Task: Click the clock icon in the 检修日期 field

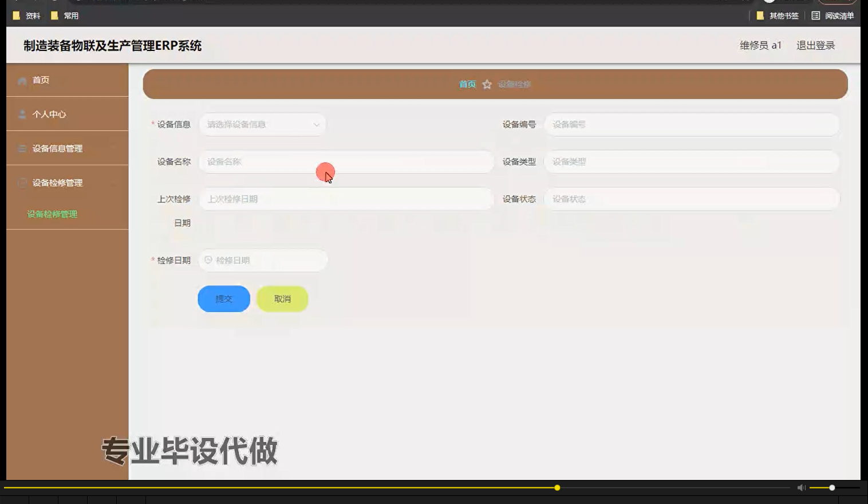Action: click(x=208, y=259)
